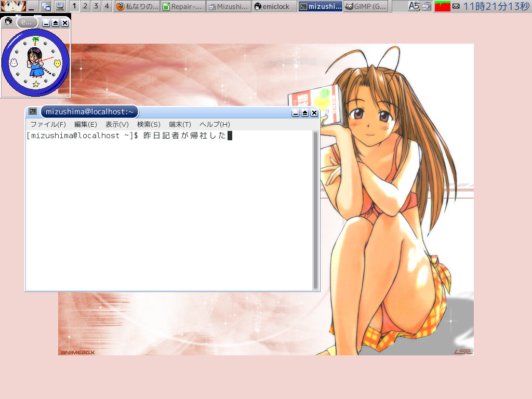
Task: Open the 検索(S) menu in the terminal
Action: click(x=149, y=124)
